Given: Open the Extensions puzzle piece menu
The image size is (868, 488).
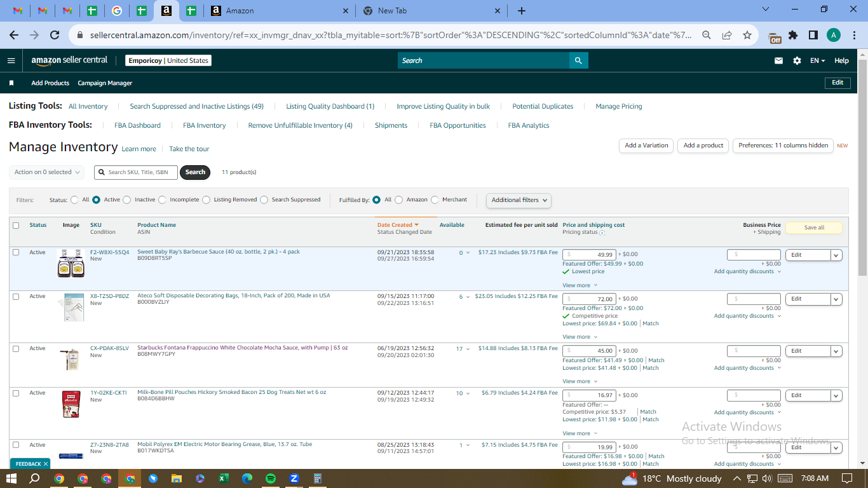Looking at the screenshot, I should (793, 36).
